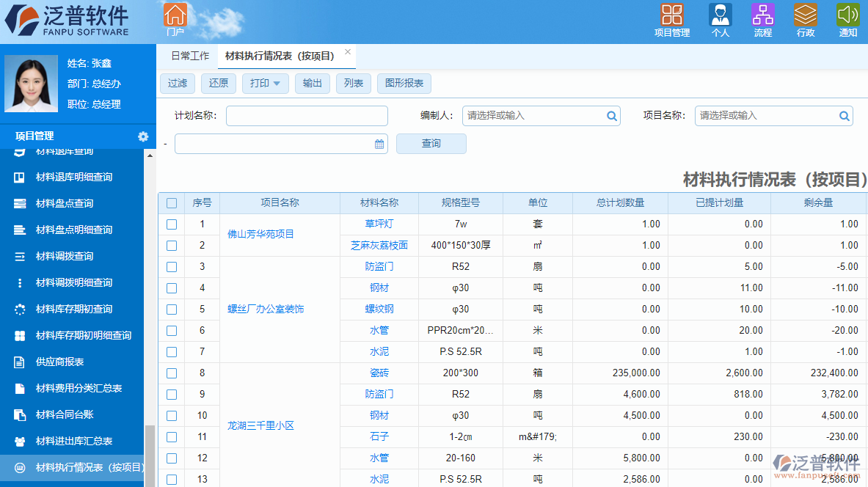Click inside the 计划名称 input field
This screenshot has width=868, height=487.
coord(307,115)
